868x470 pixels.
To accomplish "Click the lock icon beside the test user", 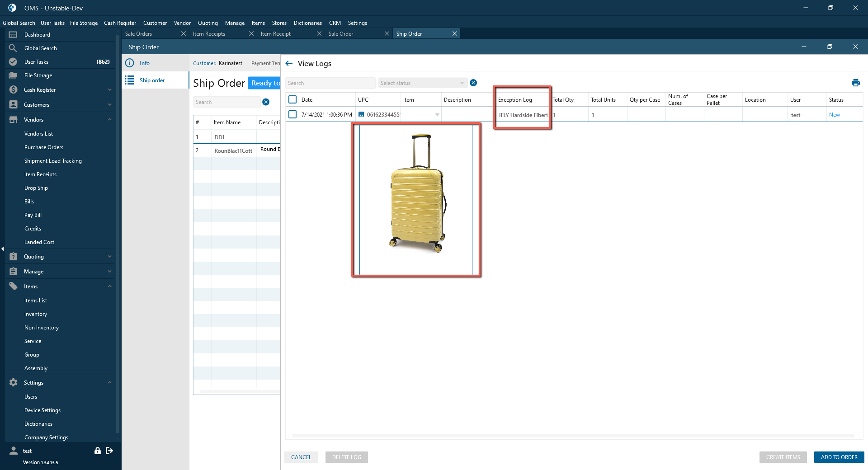I will (x=97, y=451).
